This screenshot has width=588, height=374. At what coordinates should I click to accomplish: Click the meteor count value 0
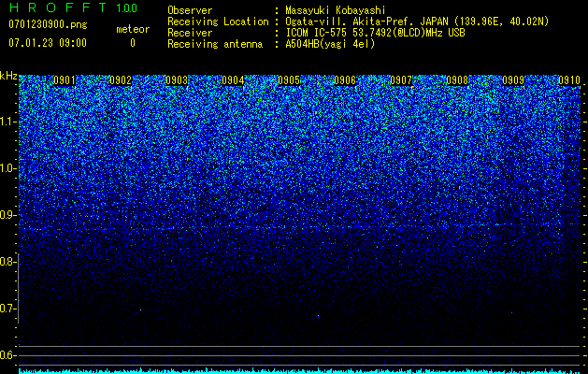pyautogui.click(x=133, y=43)
